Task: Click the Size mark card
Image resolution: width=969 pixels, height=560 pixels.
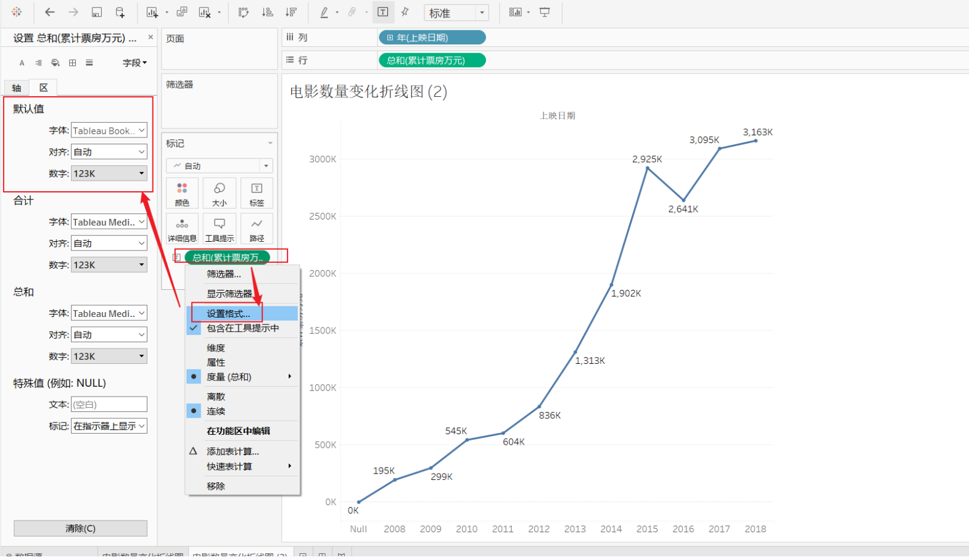Action: coord(220,193)
